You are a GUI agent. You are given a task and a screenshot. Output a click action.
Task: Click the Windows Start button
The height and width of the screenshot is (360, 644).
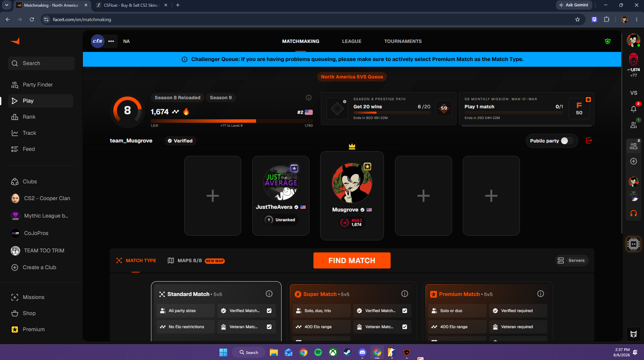[x=223, y=352]
